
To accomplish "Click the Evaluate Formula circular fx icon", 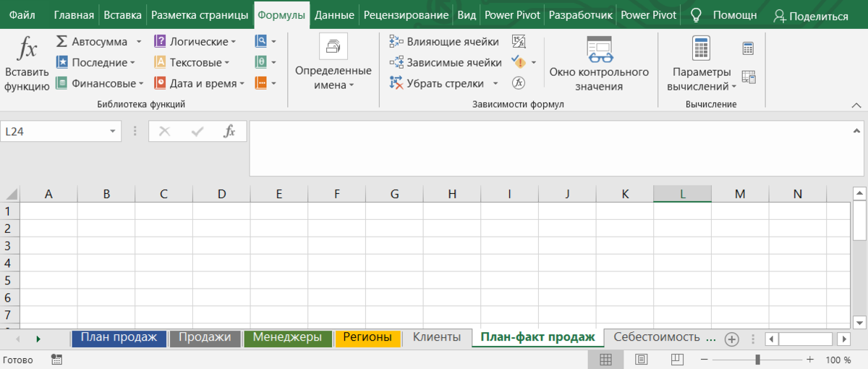I will tap(518, 83).
